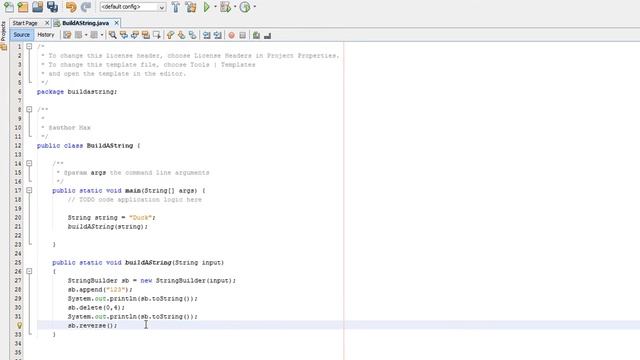The width and height of the screenshot is (640, 360).
Task: Click the New Project toolbar icon
Action: click(x=23, y=7)
